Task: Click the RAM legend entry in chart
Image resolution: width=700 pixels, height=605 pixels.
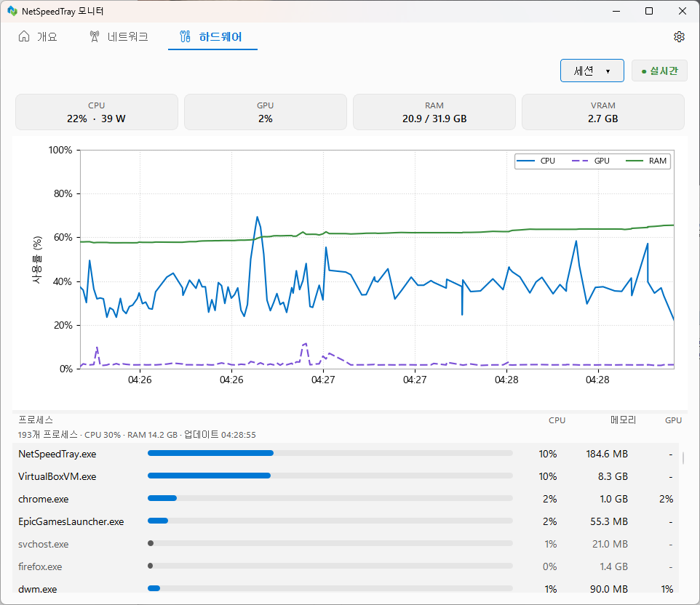Action: (646, 161)
